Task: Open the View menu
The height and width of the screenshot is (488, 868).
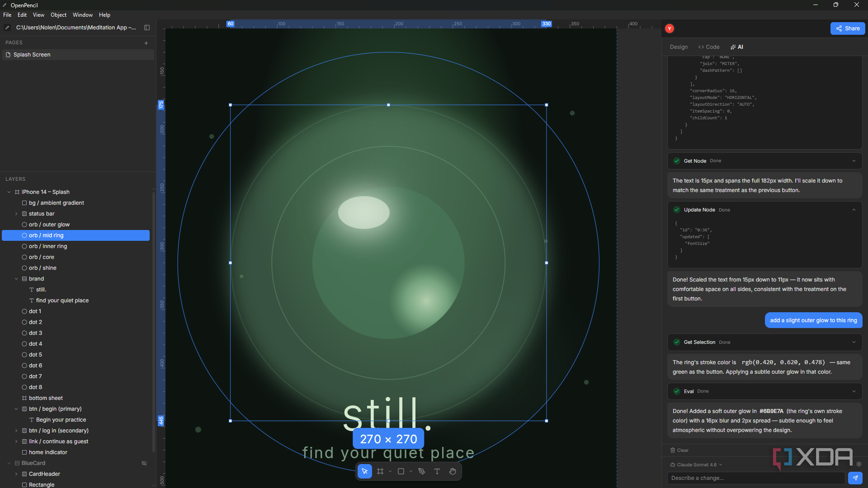Action: click(38, 15)
